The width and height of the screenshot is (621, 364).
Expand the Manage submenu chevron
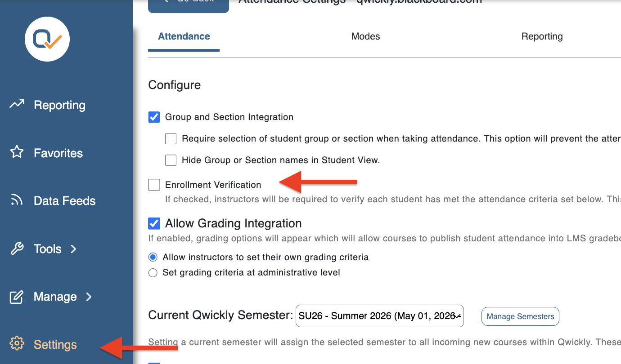89,297
